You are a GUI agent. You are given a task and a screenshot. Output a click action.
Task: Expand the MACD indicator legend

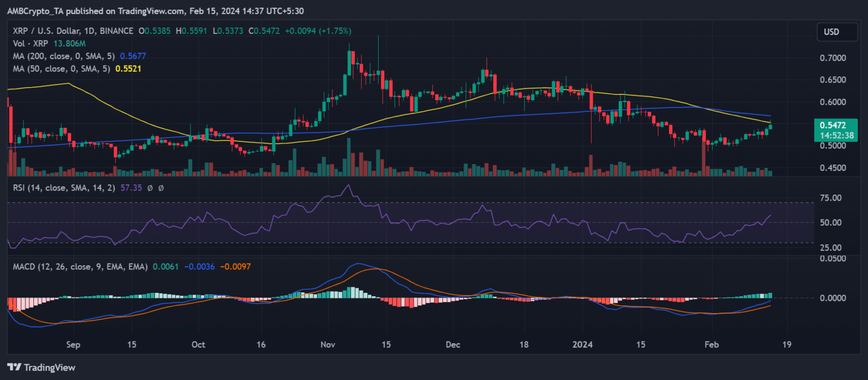pos(80,266)
